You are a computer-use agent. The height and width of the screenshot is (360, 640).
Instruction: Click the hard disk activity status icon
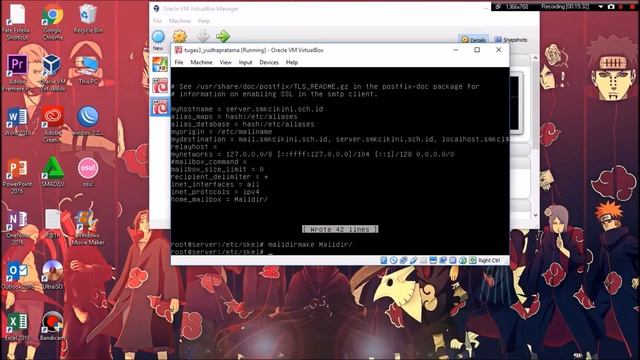(x=384, y=260)
